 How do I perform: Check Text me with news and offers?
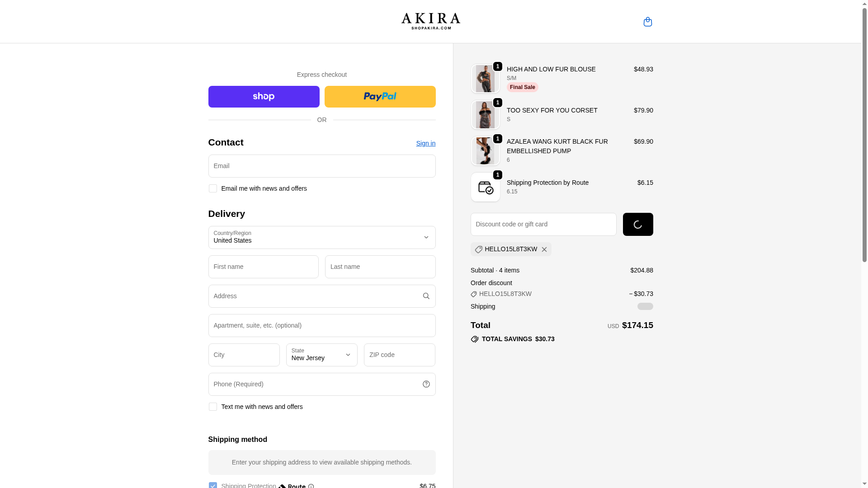[x=212, y=407]
